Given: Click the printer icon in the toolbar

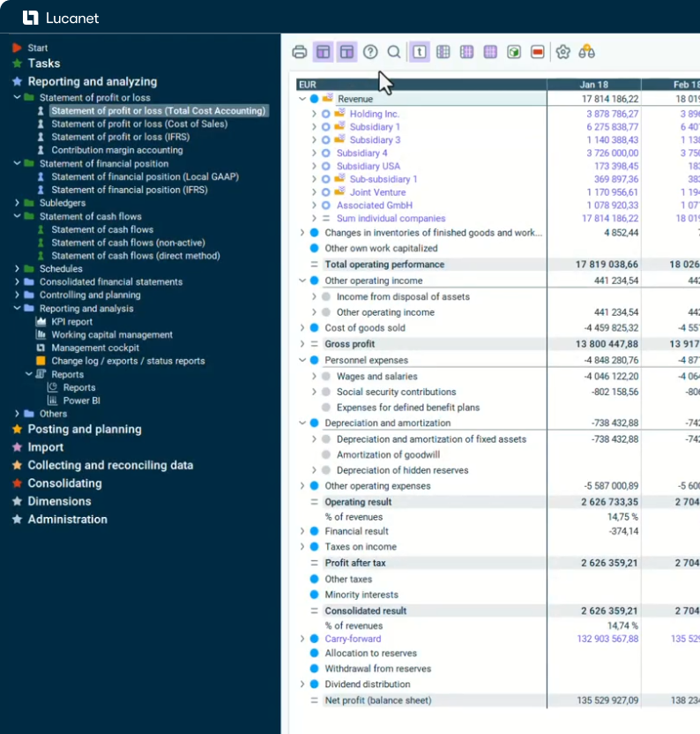Looking at the screenshot, I should tap(300, 52).
